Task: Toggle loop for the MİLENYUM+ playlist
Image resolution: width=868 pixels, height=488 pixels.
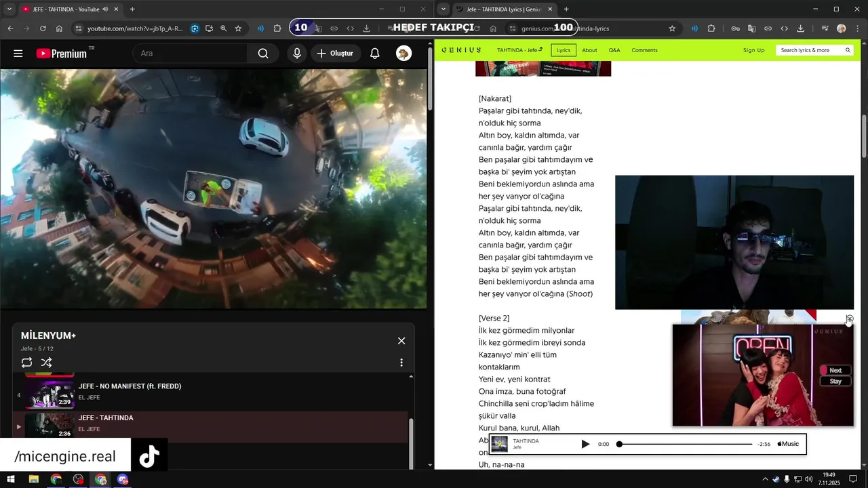Action: click(26, 363)
